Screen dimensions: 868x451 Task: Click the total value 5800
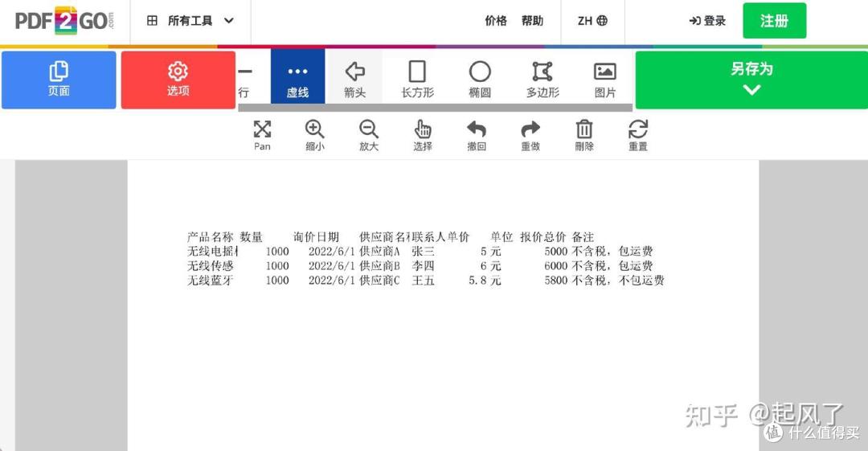pos(556,281)
